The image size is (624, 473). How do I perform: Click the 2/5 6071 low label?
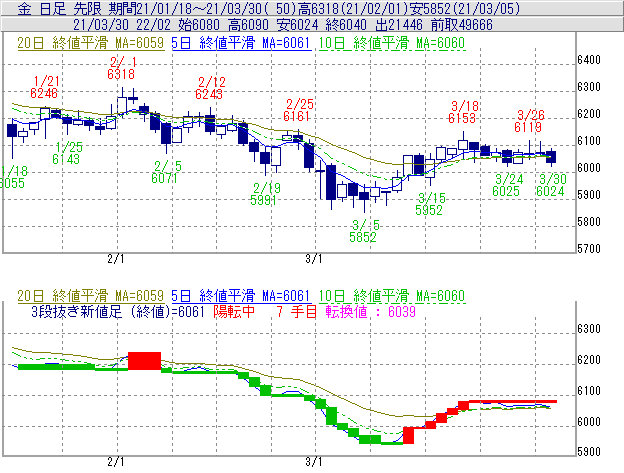point(166,172)
